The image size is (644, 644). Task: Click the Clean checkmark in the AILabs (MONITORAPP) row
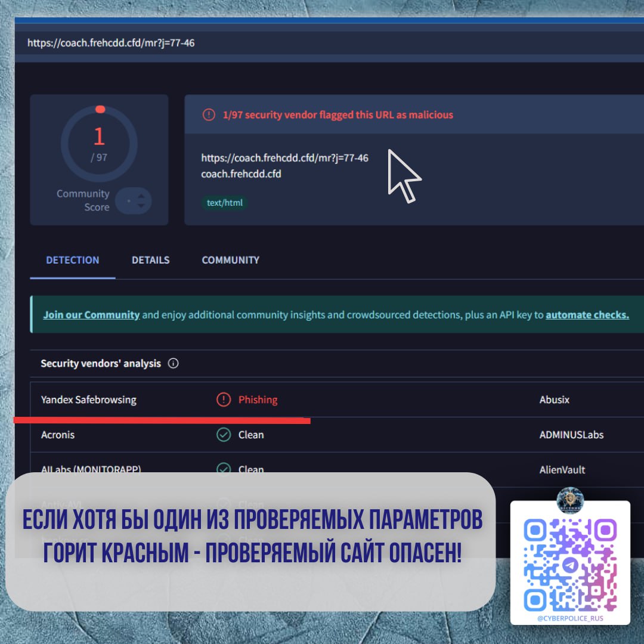click(223, 469)
